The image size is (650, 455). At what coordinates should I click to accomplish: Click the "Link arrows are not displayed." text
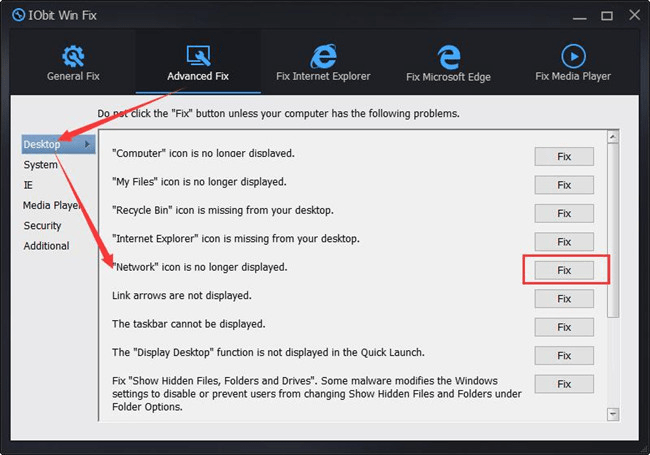tap(182, 295)
